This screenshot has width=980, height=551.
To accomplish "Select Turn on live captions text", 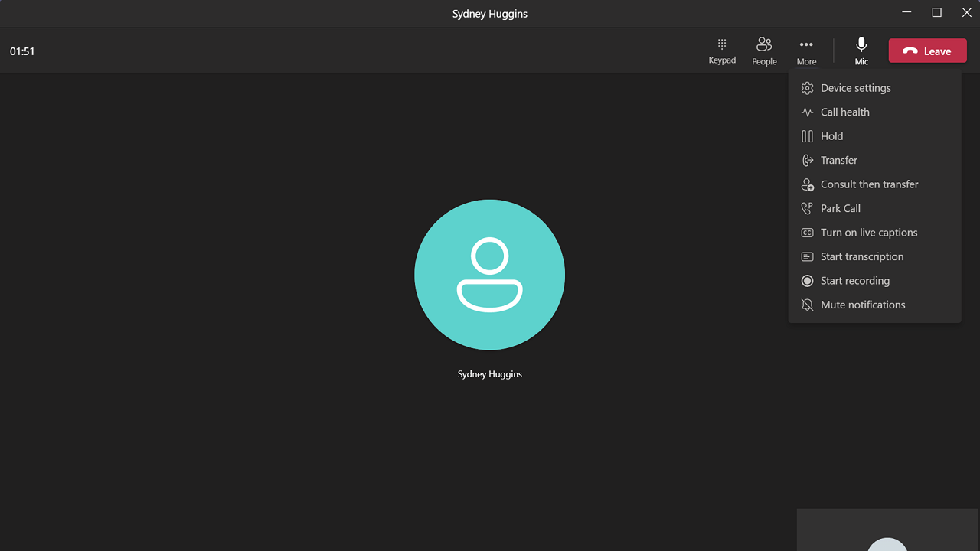I will [869, 233].
